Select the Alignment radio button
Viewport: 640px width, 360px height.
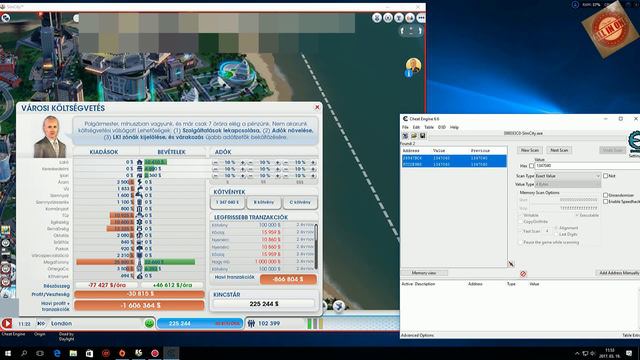click(556, 228)
